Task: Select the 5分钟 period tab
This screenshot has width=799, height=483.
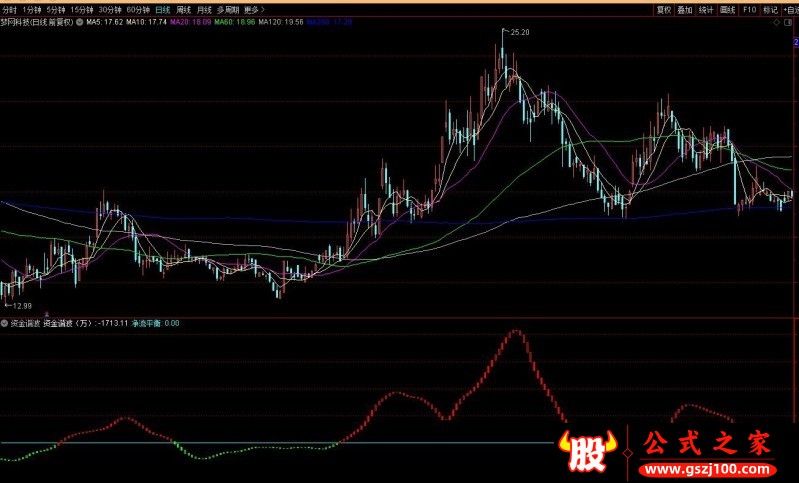Action: coord(56,10)
